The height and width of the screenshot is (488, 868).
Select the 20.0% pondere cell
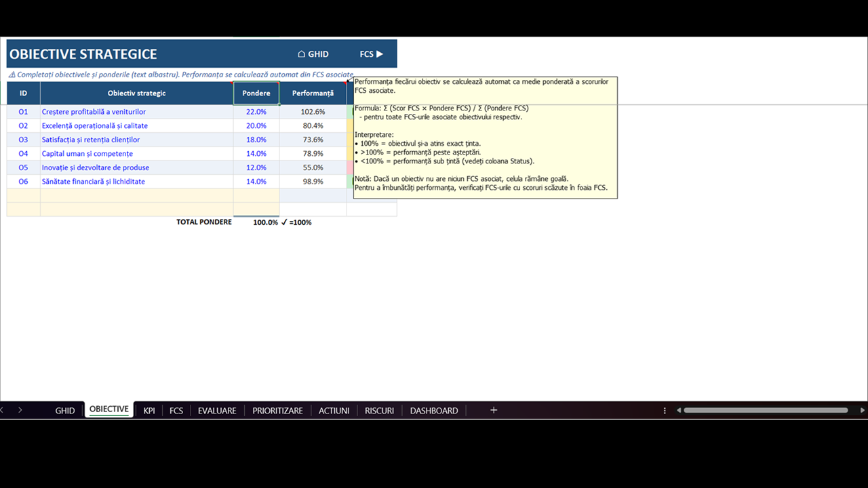click(x=256, y=125)
